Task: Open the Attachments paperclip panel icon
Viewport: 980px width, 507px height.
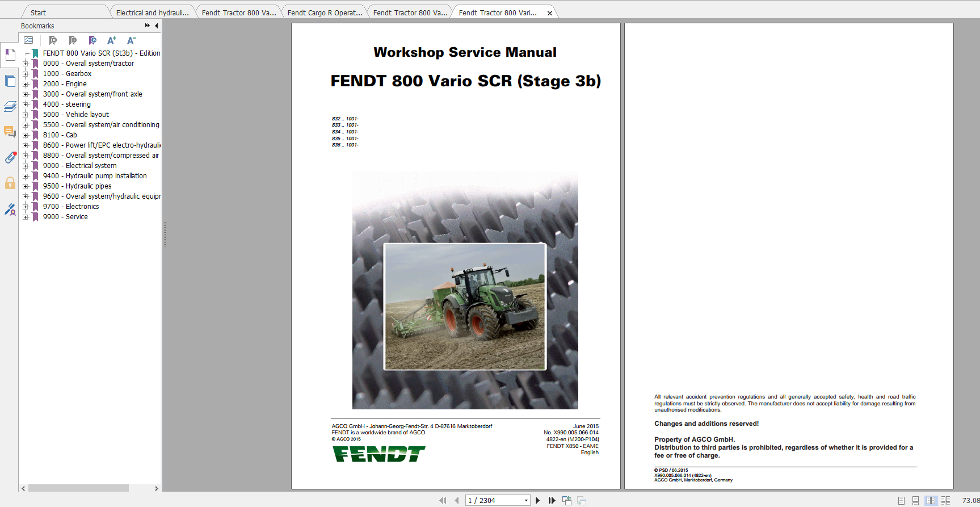Action: [x=10, y=157]
